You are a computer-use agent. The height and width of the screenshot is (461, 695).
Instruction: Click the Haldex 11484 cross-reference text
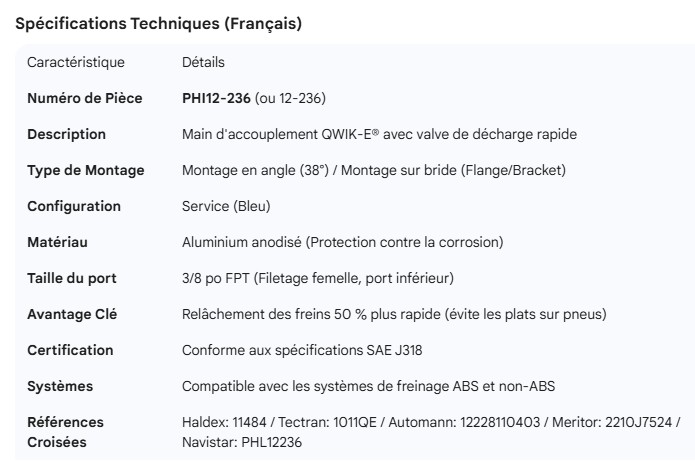pos(223,422)
